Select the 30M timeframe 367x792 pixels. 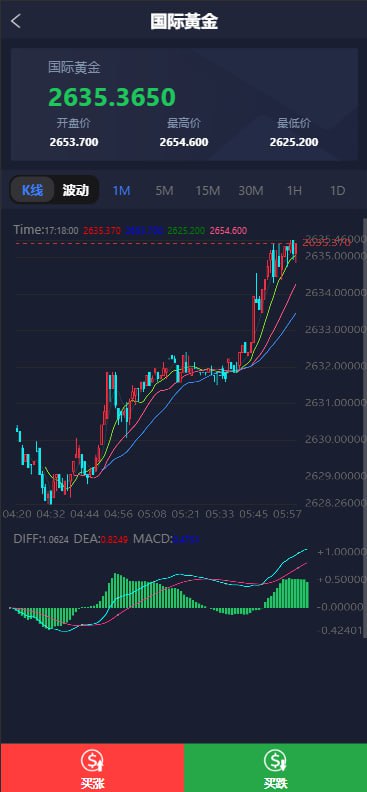251,190
